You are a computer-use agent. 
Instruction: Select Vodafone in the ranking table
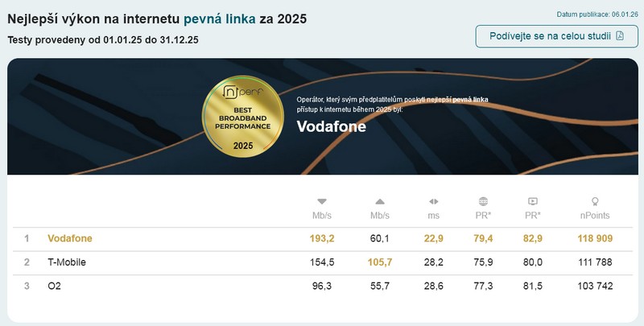point(70,238)
